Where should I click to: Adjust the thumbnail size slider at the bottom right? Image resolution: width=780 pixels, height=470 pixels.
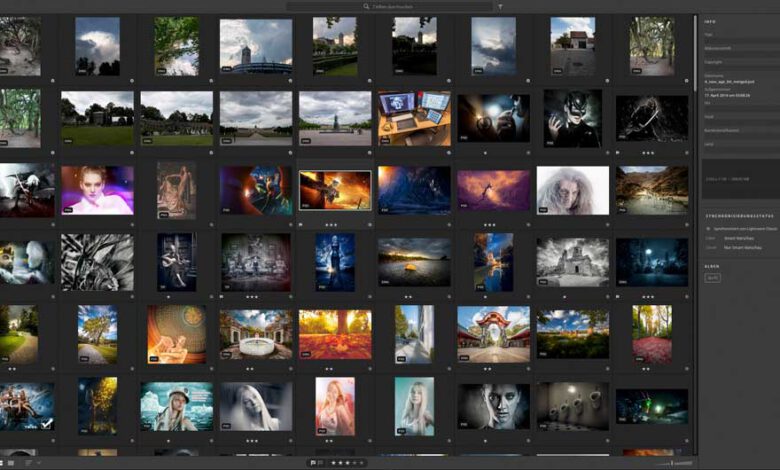pyautogui.click(x=673, y=464)
